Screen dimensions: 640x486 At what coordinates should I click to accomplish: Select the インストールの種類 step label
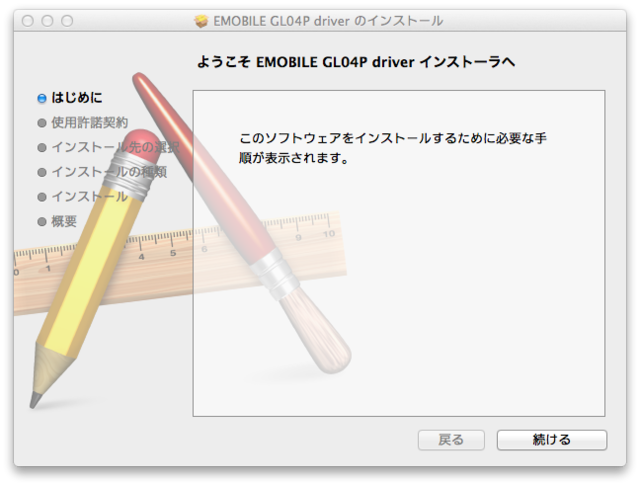(109, 172)
